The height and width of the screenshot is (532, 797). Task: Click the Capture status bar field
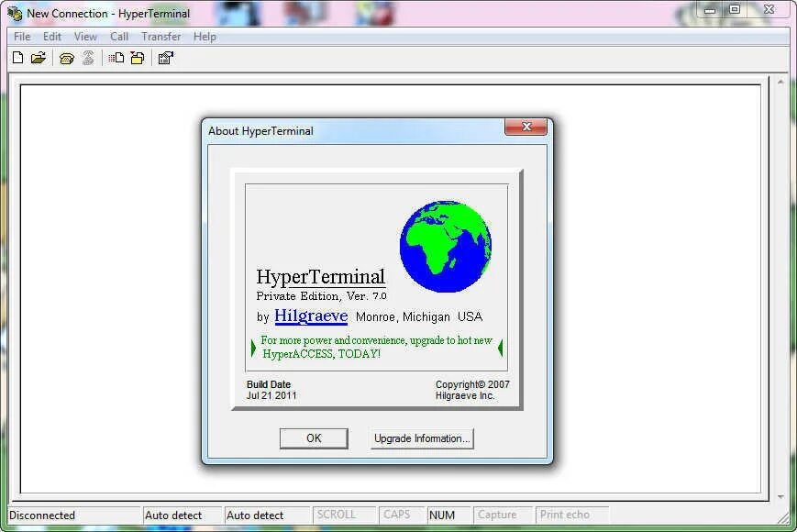pyautogui.click(x=503, y=515)
